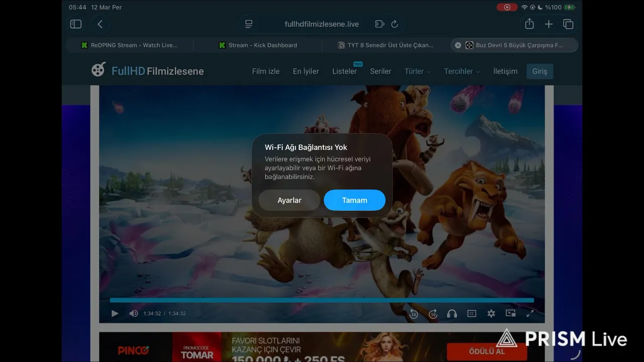Click the Giriş login button

[x=540, y=71]
